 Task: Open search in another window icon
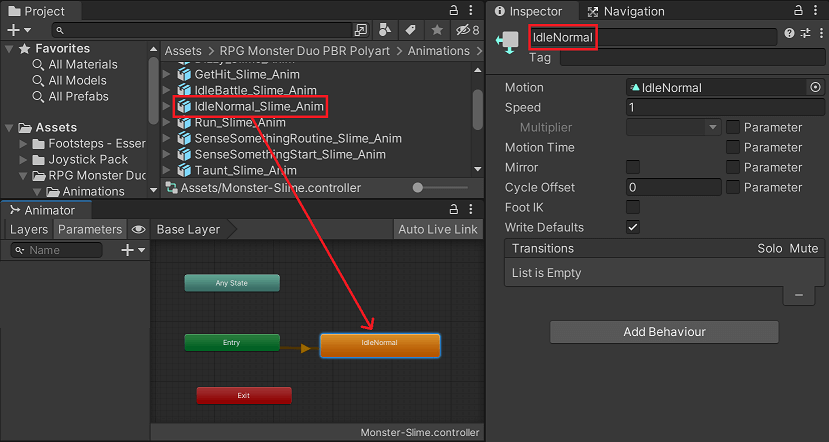[361, 30]
